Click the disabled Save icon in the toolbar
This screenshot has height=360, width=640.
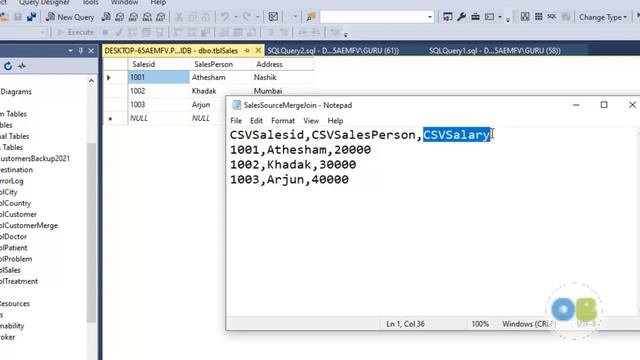[18, 17]
